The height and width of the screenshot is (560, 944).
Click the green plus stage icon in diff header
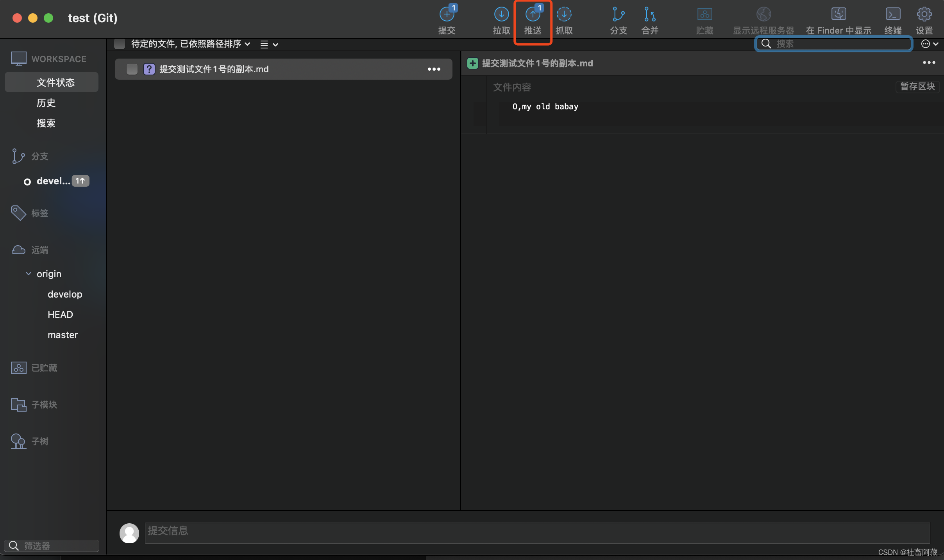[473, 63]
